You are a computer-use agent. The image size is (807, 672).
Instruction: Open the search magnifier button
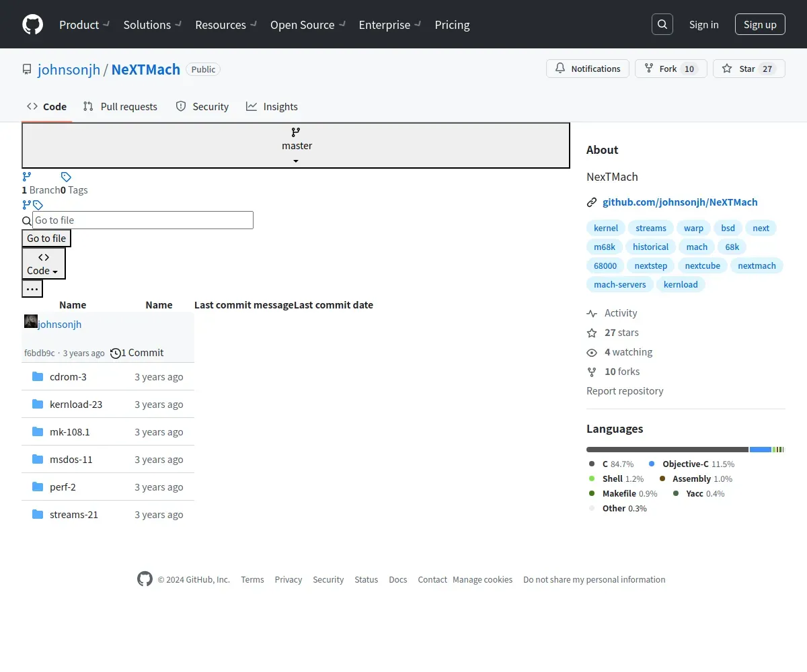click(x=662, y=24)
